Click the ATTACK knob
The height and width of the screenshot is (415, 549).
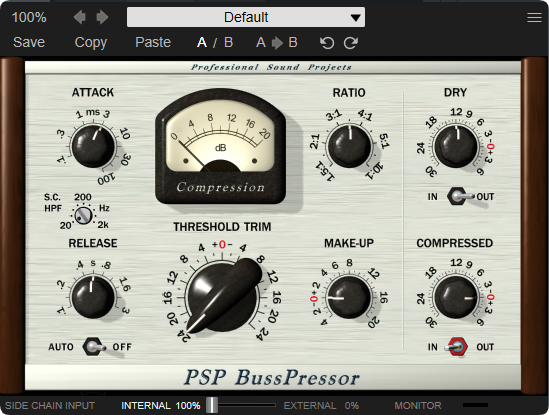coord(93,146)
